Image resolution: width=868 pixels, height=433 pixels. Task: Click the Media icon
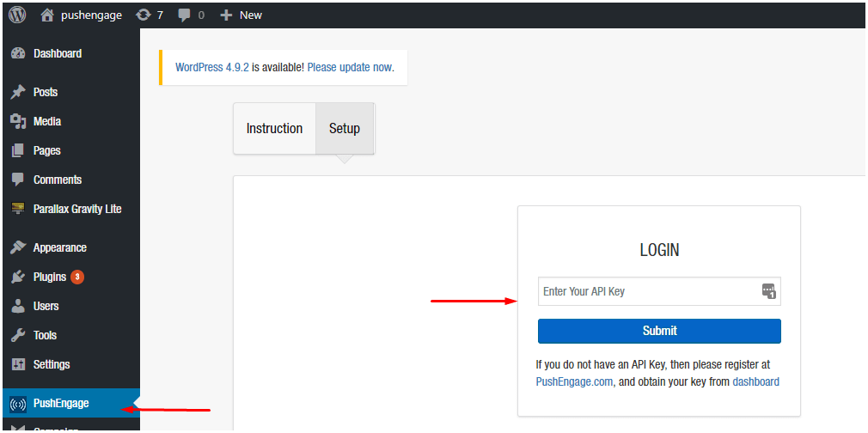coord(18,121)
